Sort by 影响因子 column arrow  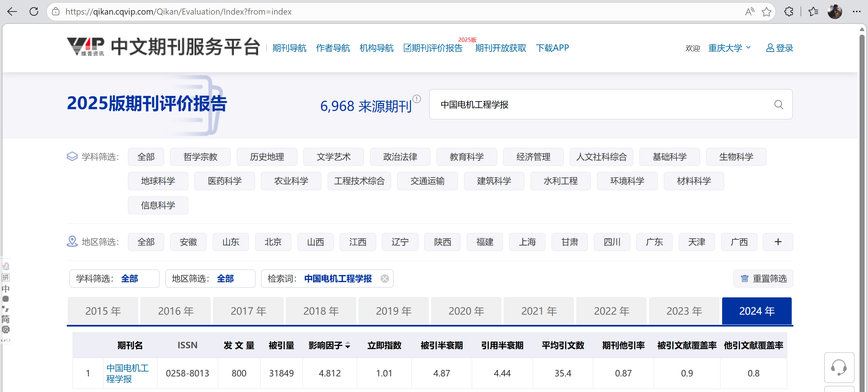pos(348,346)
